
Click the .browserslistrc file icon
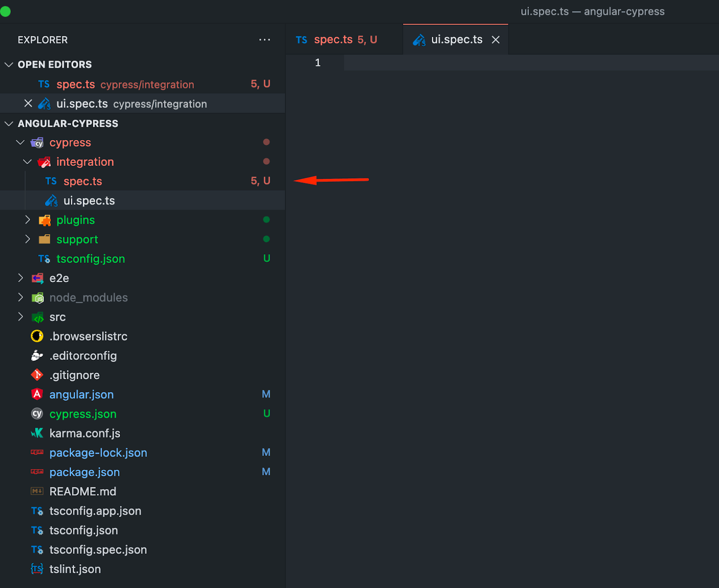pos(37,336)
